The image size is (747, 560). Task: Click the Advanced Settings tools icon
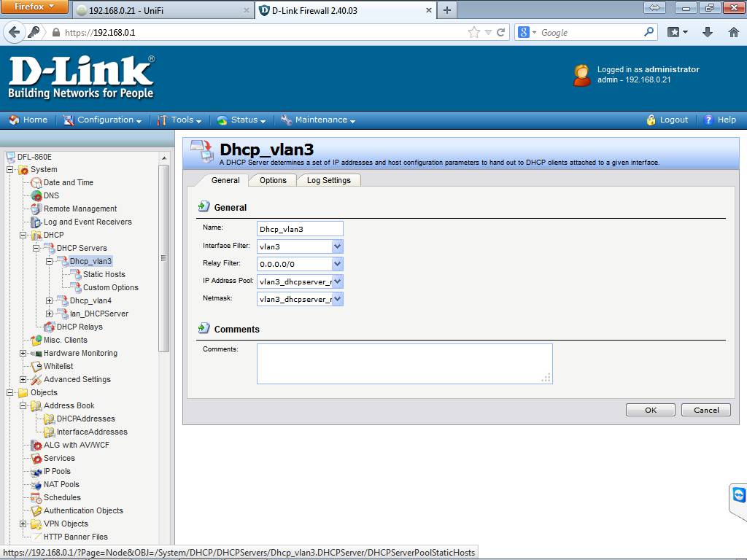point(36,379)
